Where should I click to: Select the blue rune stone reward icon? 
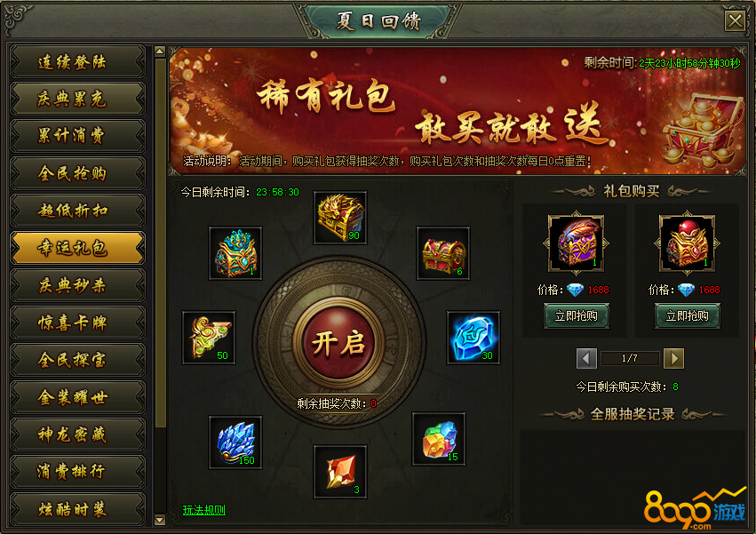point(473,338)
